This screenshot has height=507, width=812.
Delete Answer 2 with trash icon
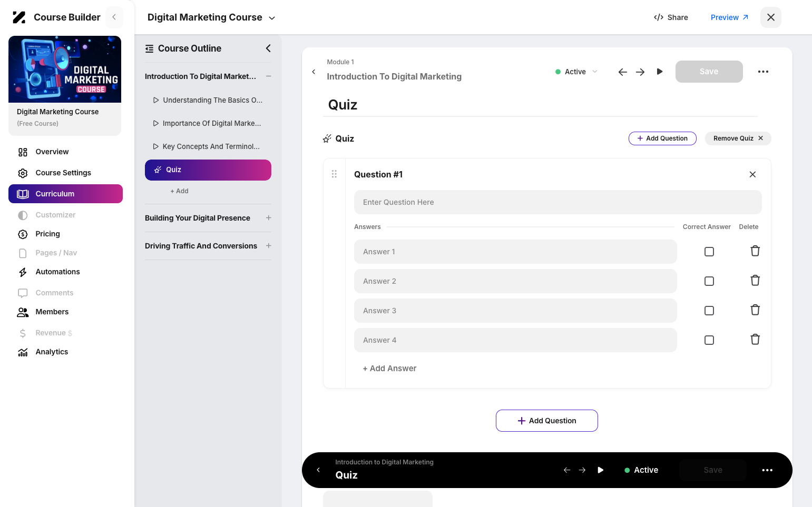coord(755,281)
